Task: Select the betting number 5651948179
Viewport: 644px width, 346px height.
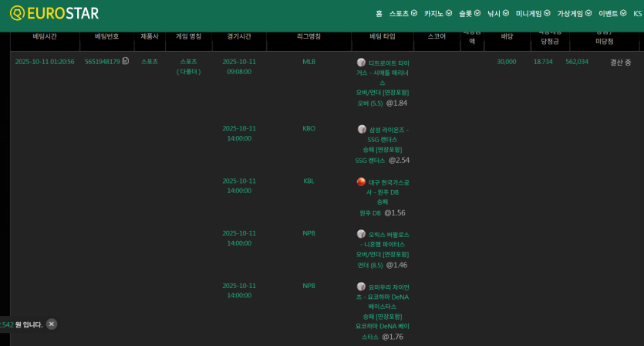Action: tap(103, 62)
